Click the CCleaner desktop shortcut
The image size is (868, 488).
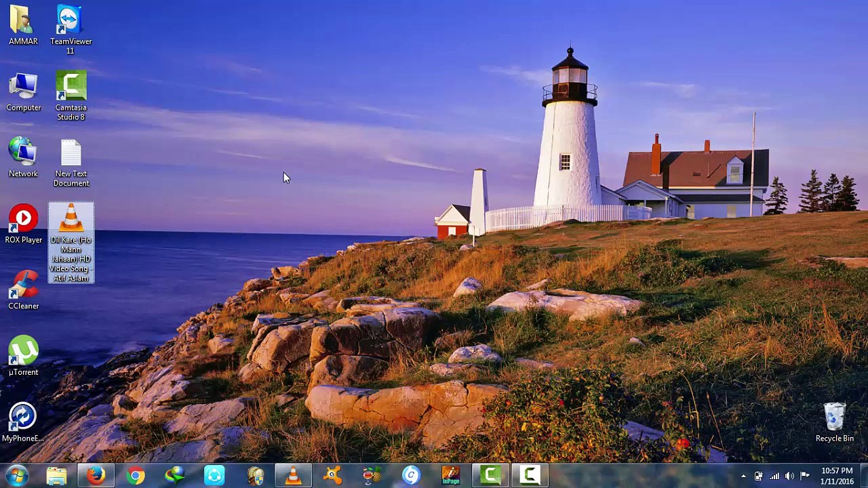23,285
